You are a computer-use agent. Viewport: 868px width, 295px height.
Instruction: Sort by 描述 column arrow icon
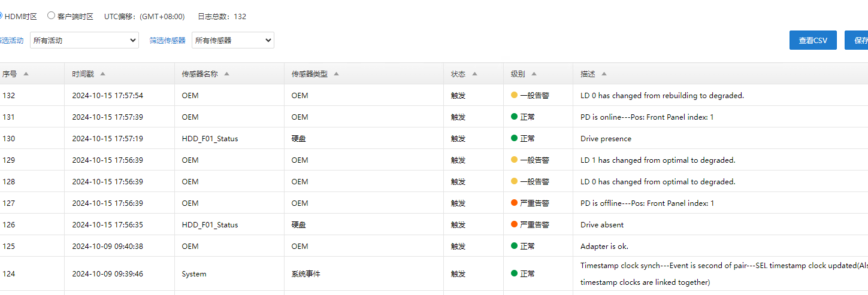point(604,74)
